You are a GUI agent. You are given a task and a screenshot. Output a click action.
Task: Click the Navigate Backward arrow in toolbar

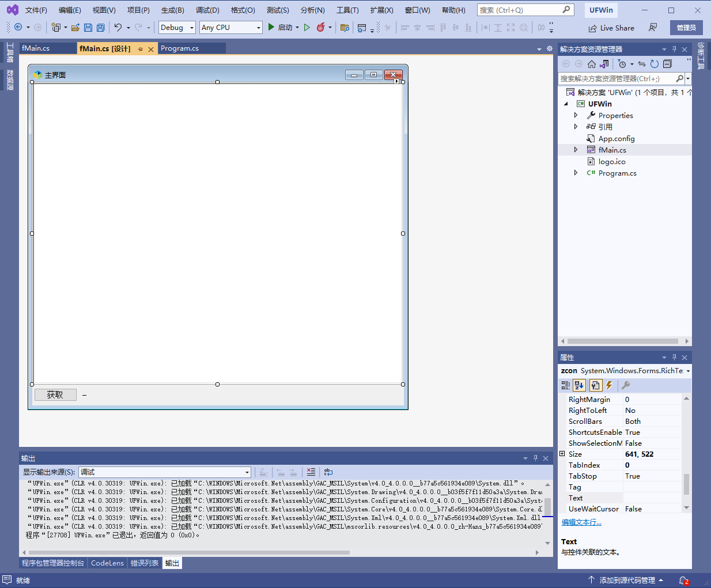coord(18,27)
